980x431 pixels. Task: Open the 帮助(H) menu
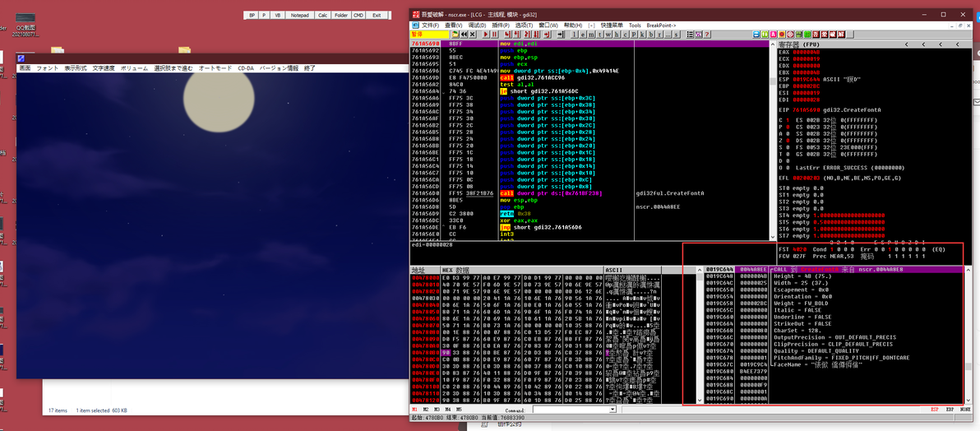coord(572,25)
